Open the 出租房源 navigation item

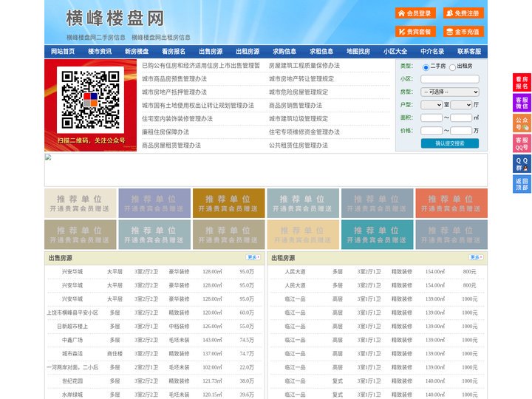pyautogui.click(x=248, y=52)
